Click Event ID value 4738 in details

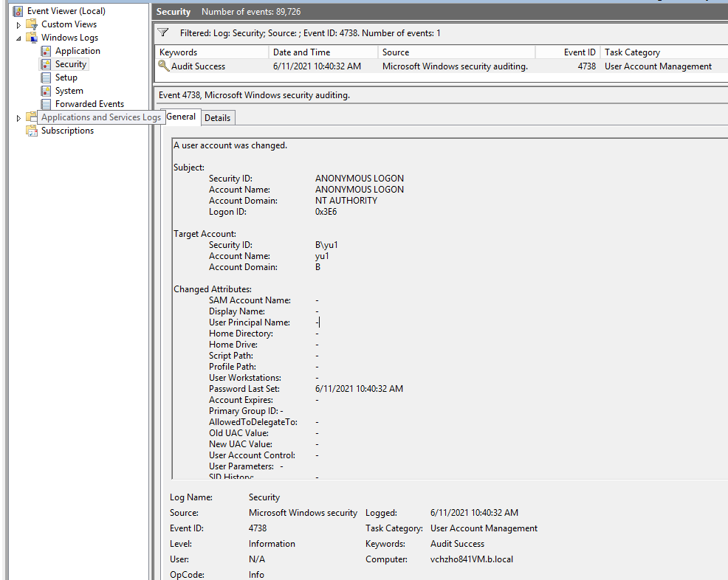click(x=258, y=528)
